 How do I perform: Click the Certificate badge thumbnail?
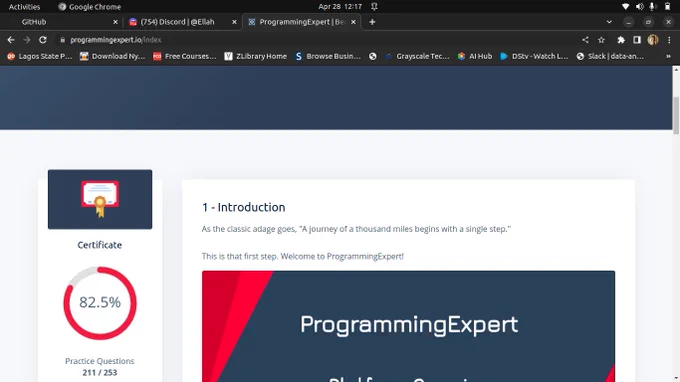[x=100, y=199]
